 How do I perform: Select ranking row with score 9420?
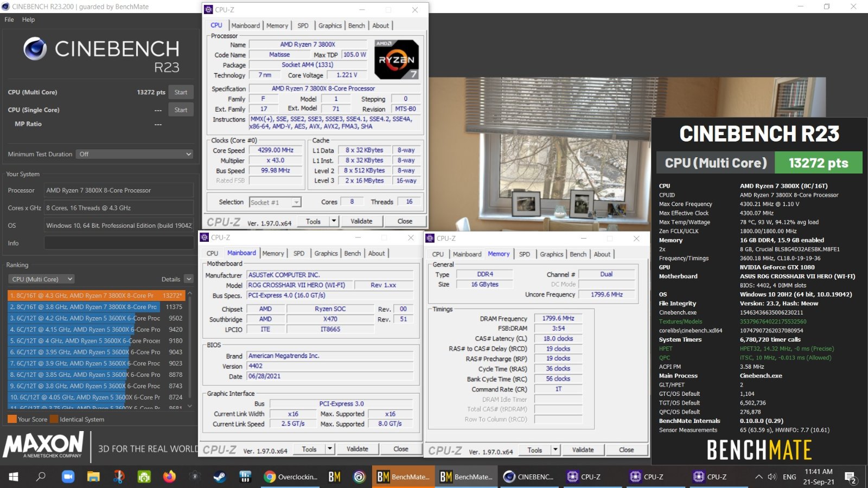click(97, 330)
